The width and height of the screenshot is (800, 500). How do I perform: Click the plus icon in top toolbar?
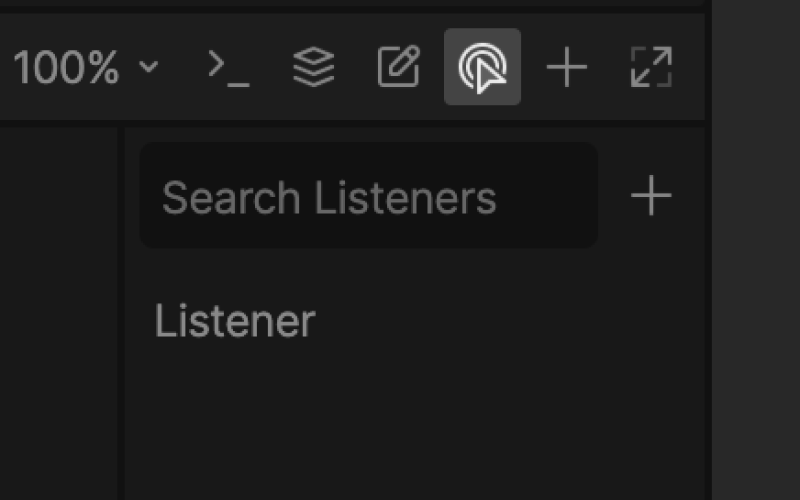[567, 67]
